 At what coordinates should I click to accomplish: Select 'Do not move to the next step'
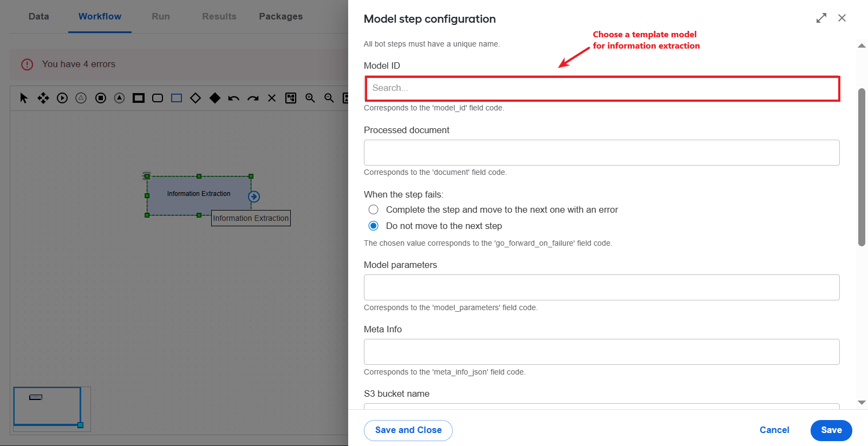coord(374,226)
